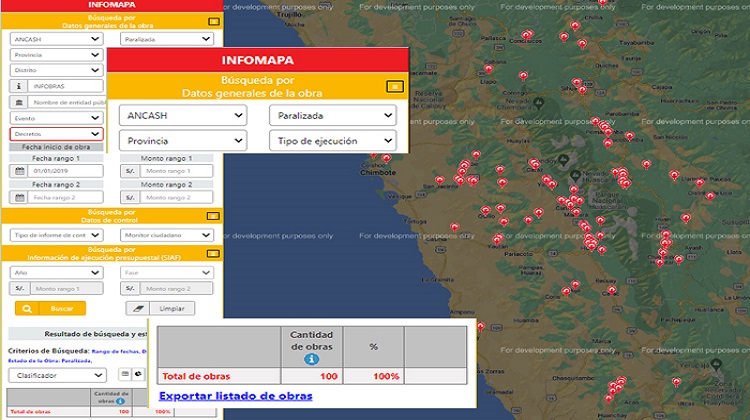This screenshot has width=750, height=420.
Task: Open the enlarged Provincia dropdown
Action: 183,141
